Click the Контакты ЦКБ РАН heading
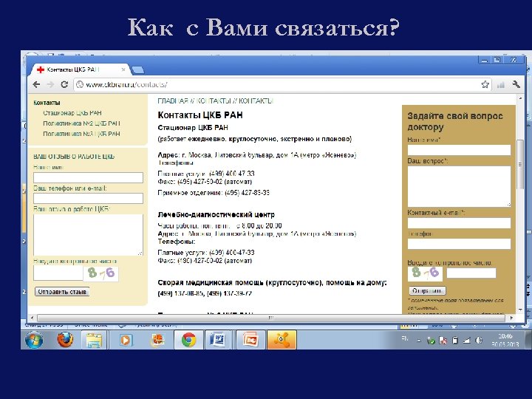Image resolution: width=532 pixels, height=399 pixels. tap(200, 115)
